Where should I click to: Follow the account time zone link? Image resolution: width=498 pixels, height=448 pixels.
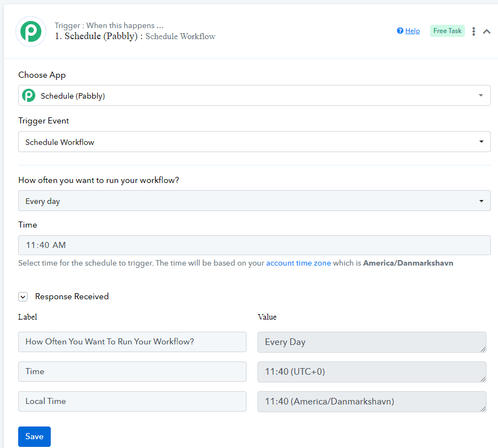pos(298,263)
